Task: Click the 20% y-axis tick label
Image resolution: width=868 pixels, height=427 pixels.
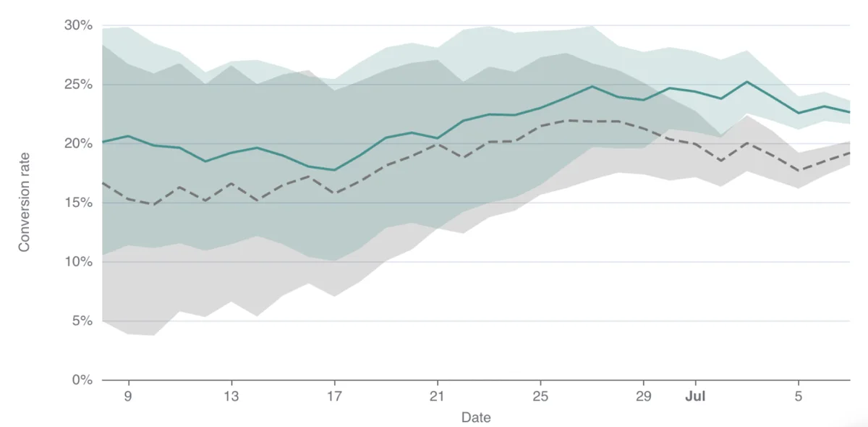Action: [80, 143]
